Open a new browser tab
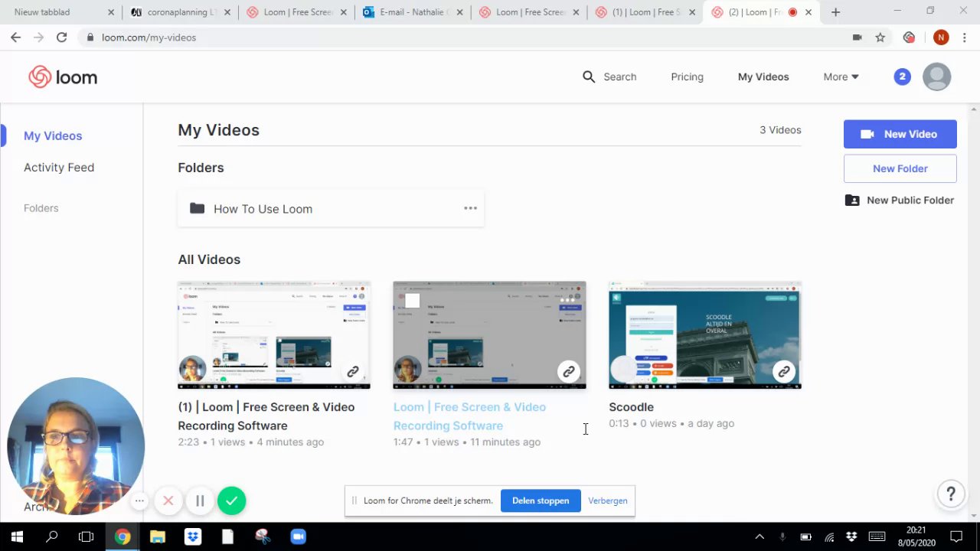 click(x=835, y=12)
